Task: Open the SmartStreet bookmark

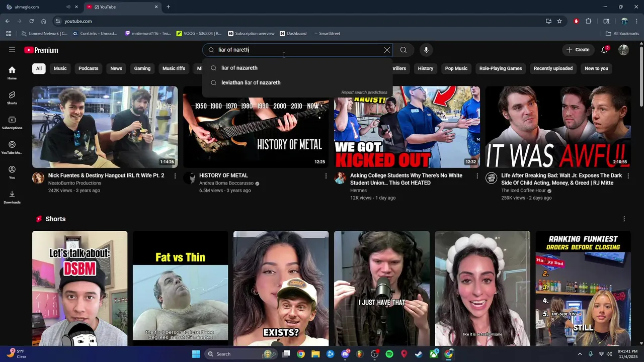Action: tap(326, 33)
